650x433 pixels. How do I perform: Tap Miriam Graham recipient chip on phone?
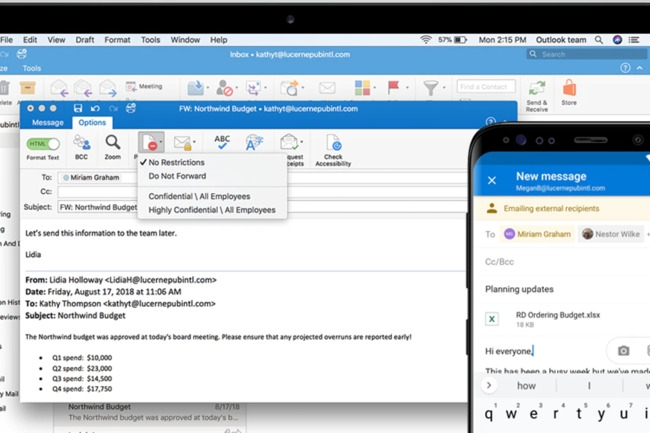(537, 234)
